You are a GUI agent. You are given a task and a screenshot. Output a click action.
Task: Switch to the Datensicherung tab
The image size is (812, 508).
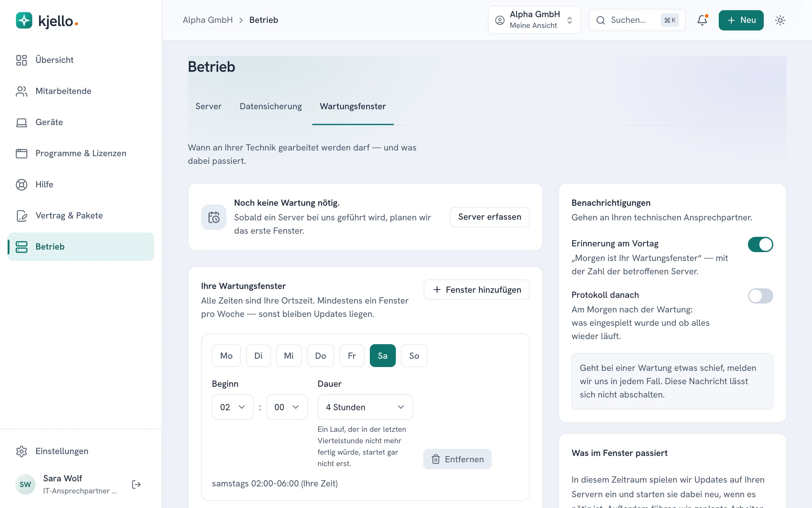(x=271, y=106)
